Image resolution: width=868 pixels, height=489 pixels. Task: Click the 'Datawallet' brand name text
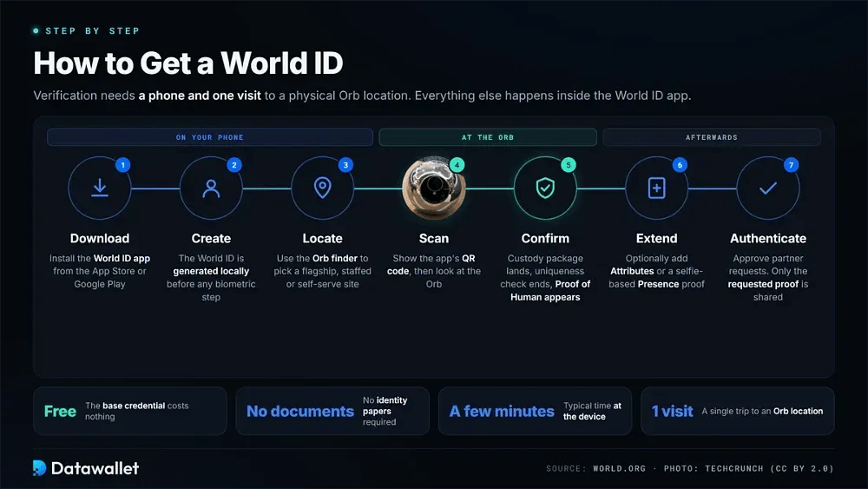point(95,468)
